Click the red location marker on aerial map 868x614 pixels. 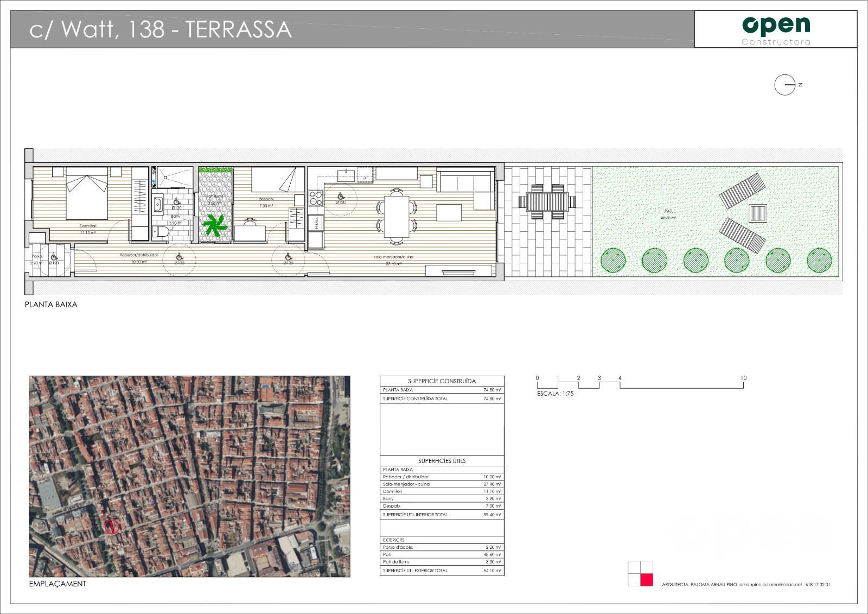[111, 526]
